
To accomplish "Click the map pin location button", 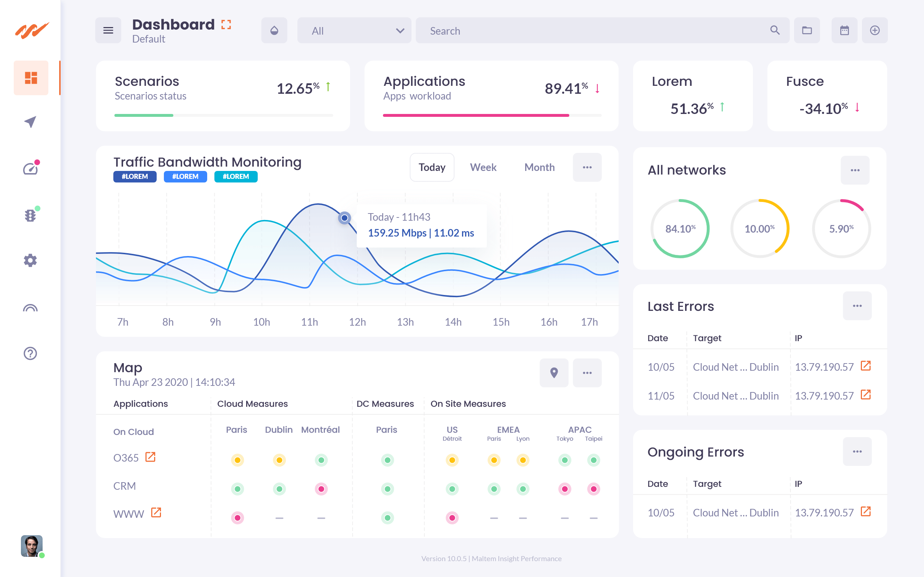I will point(554,373).
